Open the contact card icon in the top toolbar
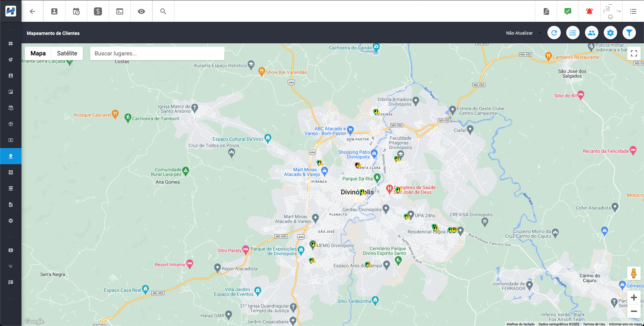This screenshot has width=644, height=326. tap(54, 11)
